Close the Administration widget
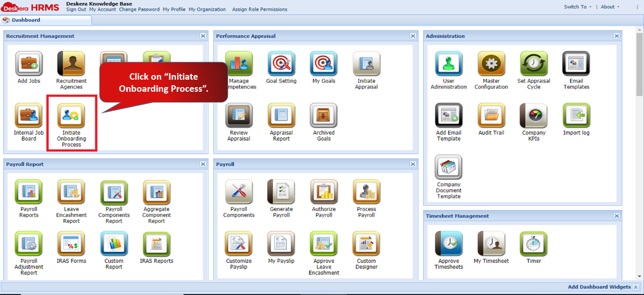This screenshot has width=644, height=295. pyautogui.click(x=616, y=36)
